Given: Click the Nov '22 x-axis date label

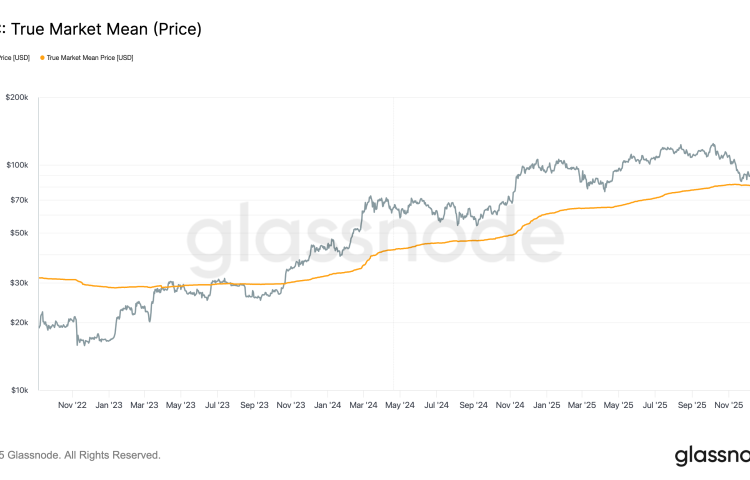Looking at the screenshot, I should [71, 406].
